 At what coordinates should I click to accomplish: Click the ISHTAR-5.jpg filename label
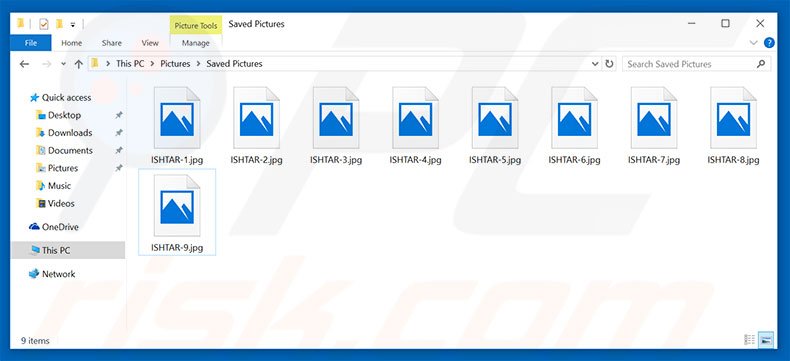tap(495, 160)
